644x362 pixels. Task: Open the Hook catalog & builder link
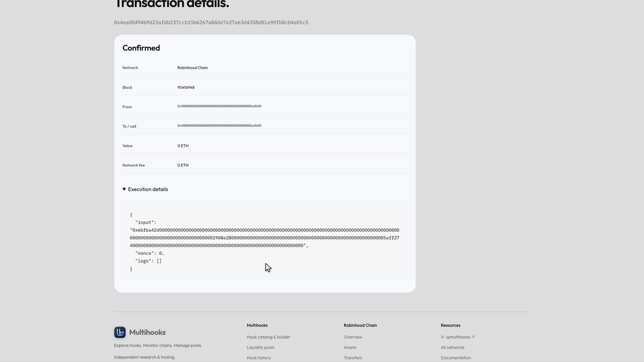(x=268, y=337)
